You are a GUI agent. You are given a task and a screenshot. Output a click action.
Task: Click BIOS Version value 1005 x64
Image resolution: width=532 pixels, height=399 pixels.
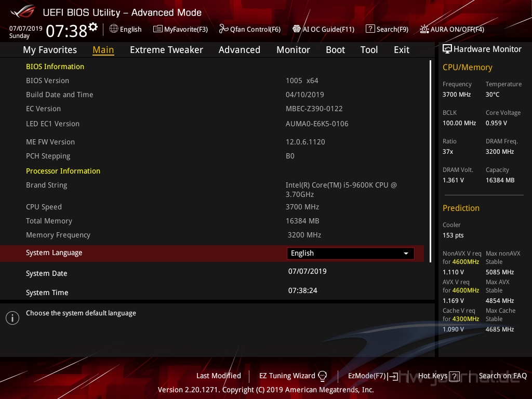pos(302,81)
